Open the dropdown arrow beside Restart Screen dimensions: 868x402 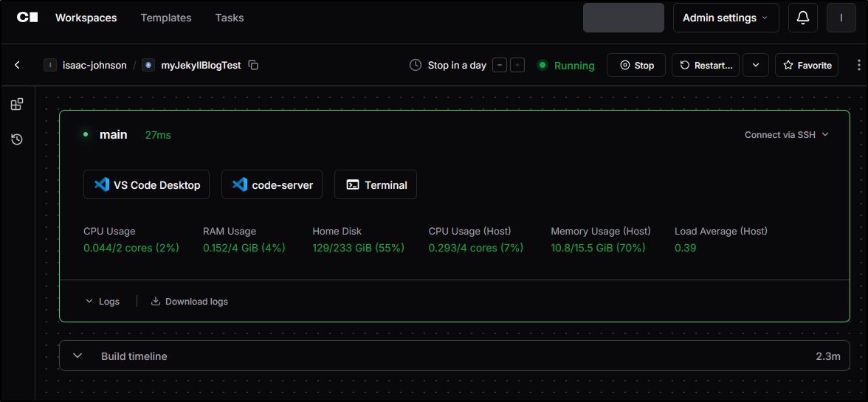pos(755,65)
